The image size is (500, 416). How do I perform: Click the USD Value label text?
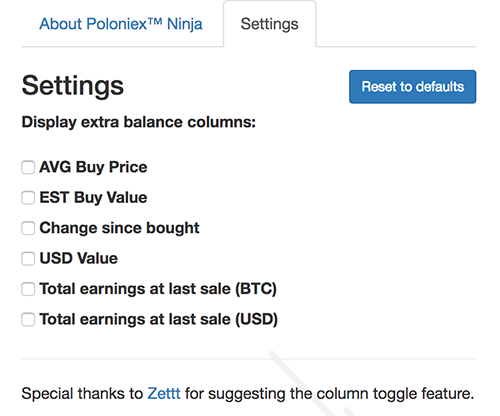tap(79, 258)
